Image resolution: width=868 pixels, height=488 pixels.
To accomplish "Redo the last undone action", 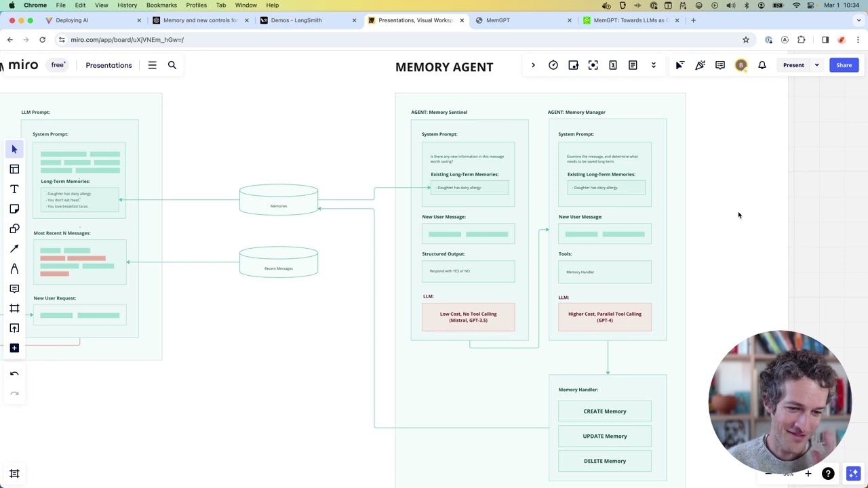I will tap(14, 394).
